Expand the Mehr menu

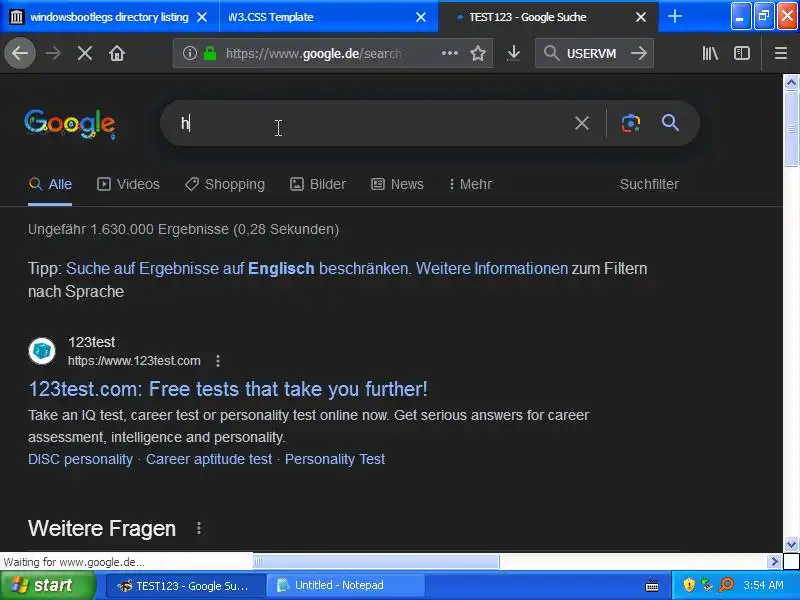pos(470,184)
